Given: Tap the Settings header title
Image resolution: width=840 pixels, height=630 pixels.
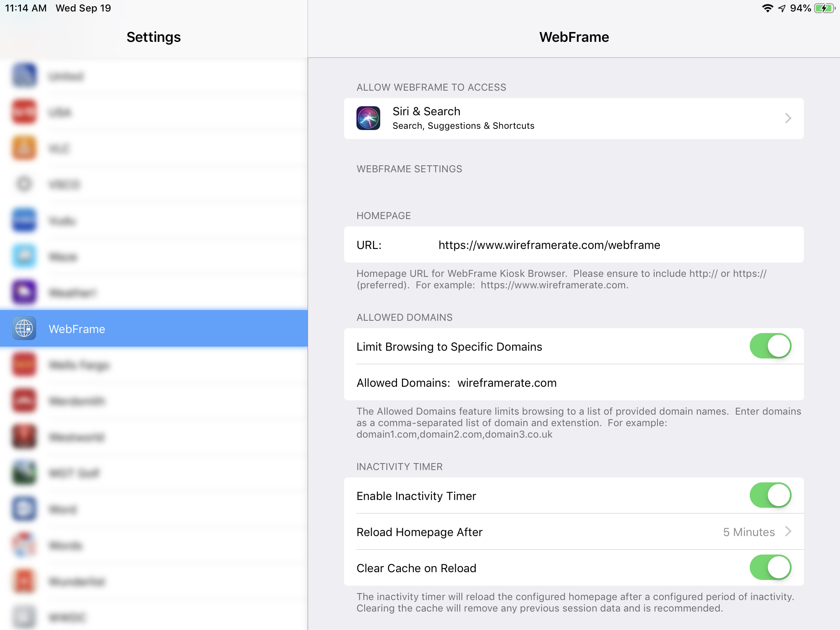Looking at the screenshot, I should pyautogui.click(x=153, y=37).
